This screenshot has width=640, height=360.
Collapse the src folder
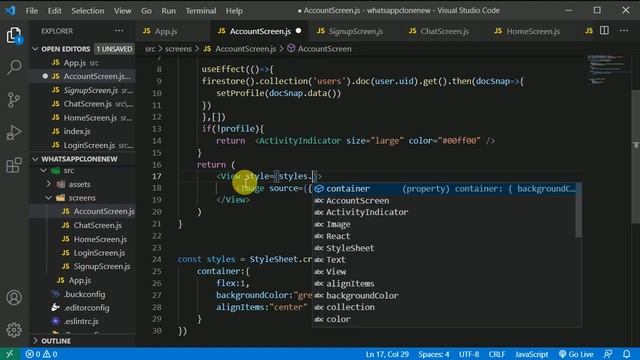click(x=44, y=170)
